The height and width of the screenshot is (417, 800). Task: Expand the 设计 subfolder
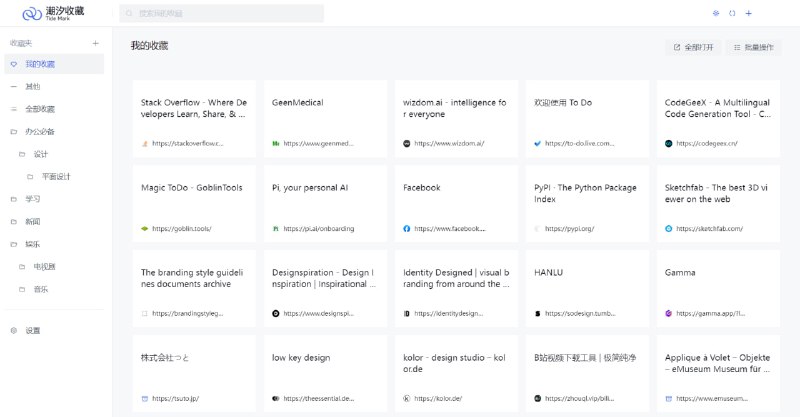click(x=22, y=154)
